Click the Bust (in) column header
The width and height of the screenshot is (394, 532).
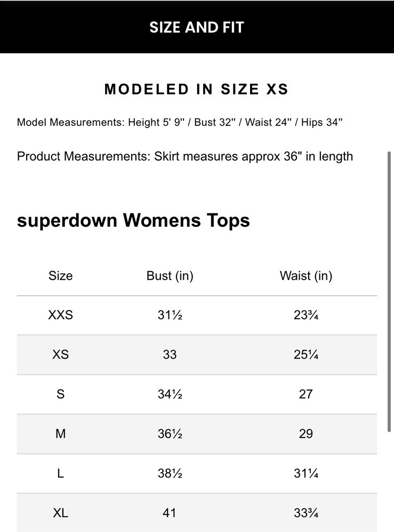(170, 276)
